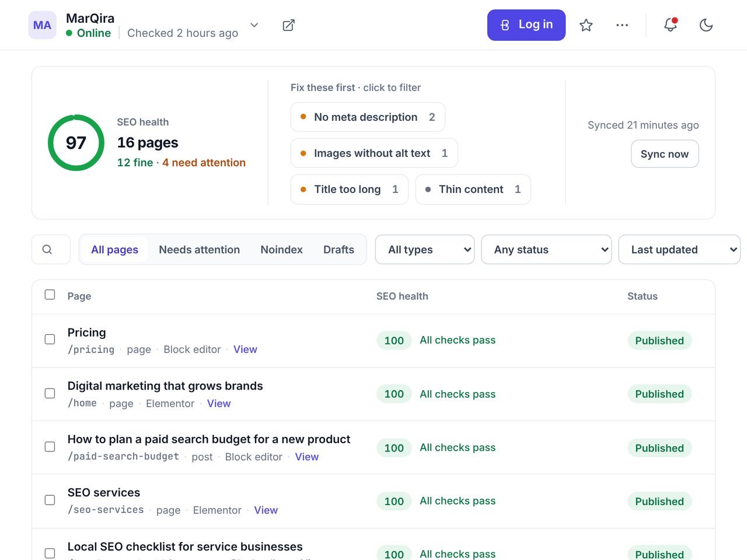Filter by Title too long
Screen dimensions: 747x560
pos(350,190)
